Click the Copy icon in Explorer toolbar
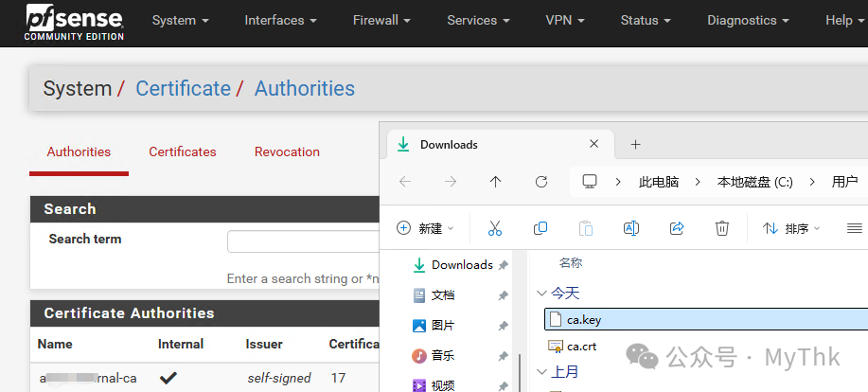This screenshot has width=868, height=392. pos(540,228)
